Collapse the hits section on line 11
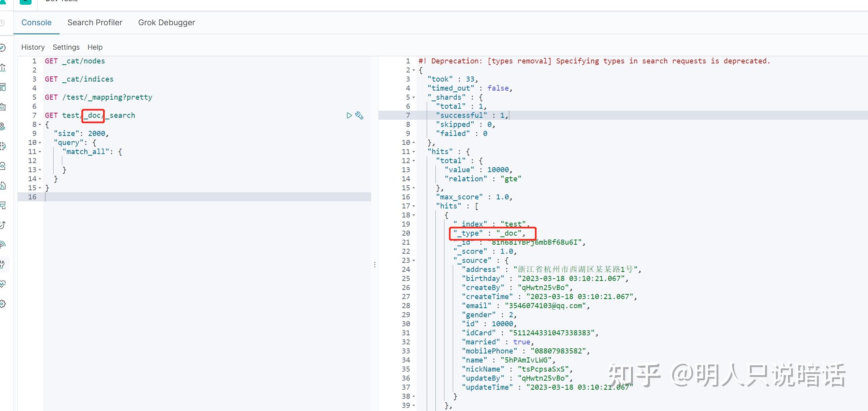The width and height of the screenshot is (868, 411). click(414, 151)
